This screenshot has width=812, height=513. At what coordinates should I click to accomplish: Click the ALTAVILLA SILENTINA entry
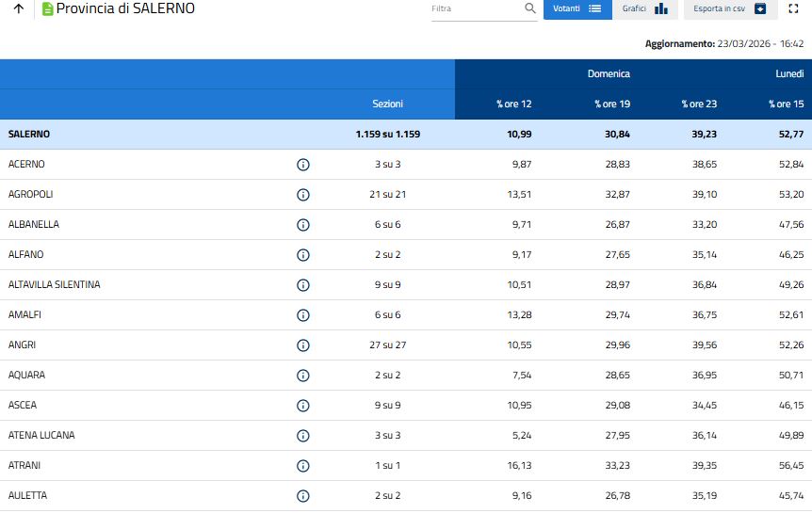[54, 285]
